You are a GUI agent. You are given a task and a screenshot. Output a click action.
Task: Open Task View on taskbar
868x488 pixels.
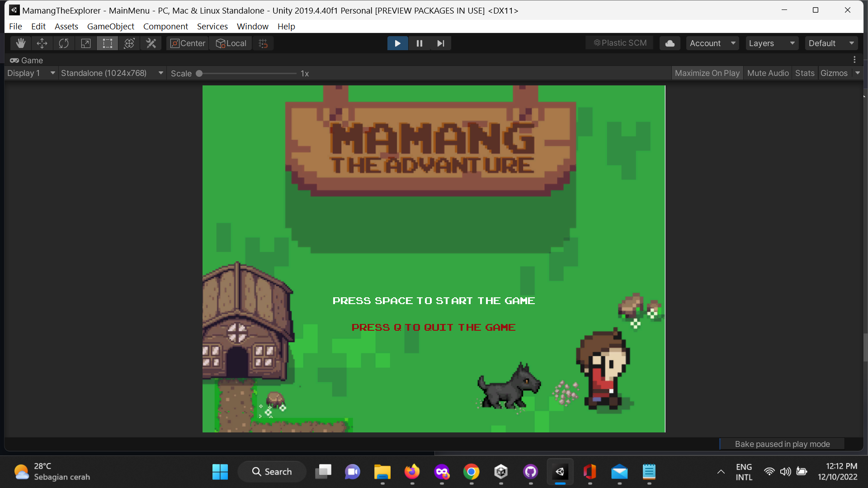click(x=323, y=472)
